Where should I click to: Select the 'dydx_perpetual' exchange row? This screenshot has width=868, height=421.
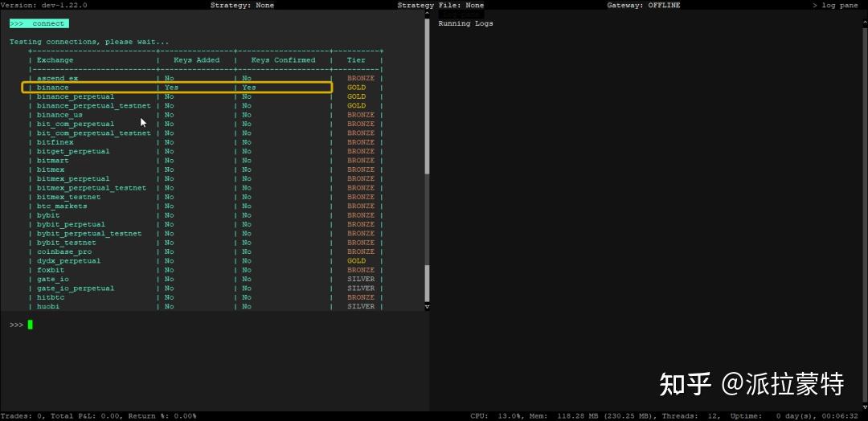click(206, 261)
